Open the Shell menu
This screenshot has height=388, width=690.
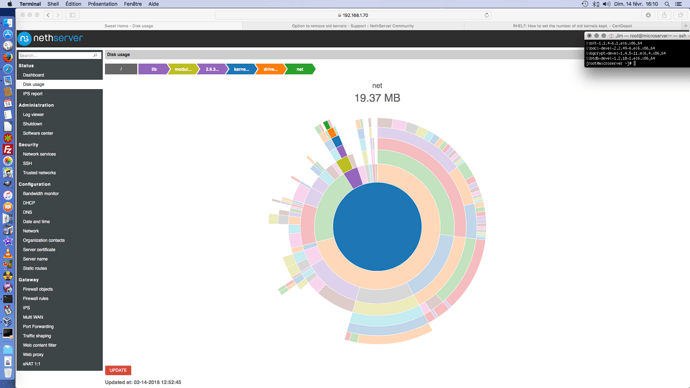[53, 4]
